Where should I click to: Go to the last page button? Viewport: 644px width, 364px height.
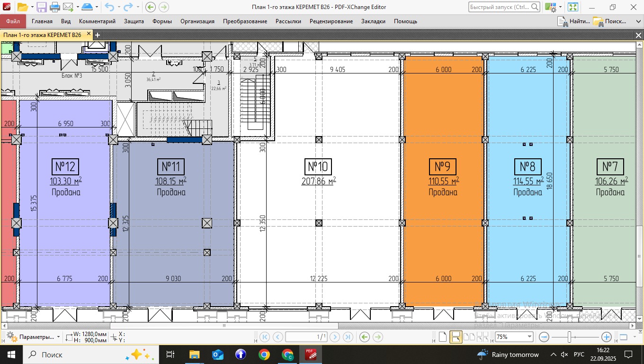click(x=348, y=337)
